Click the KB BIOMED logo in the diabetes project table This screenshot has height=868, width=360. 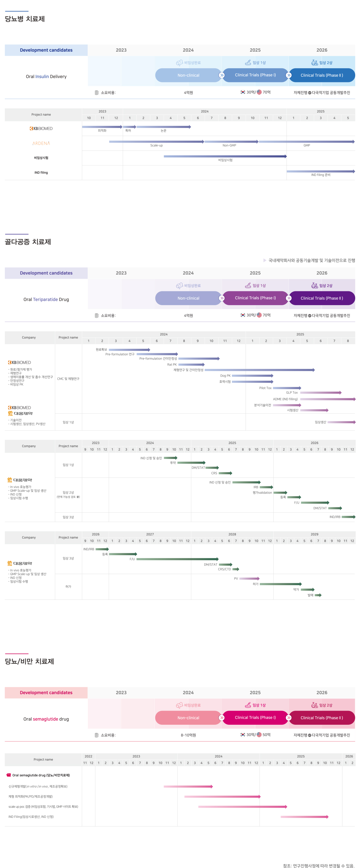[41, 128]
